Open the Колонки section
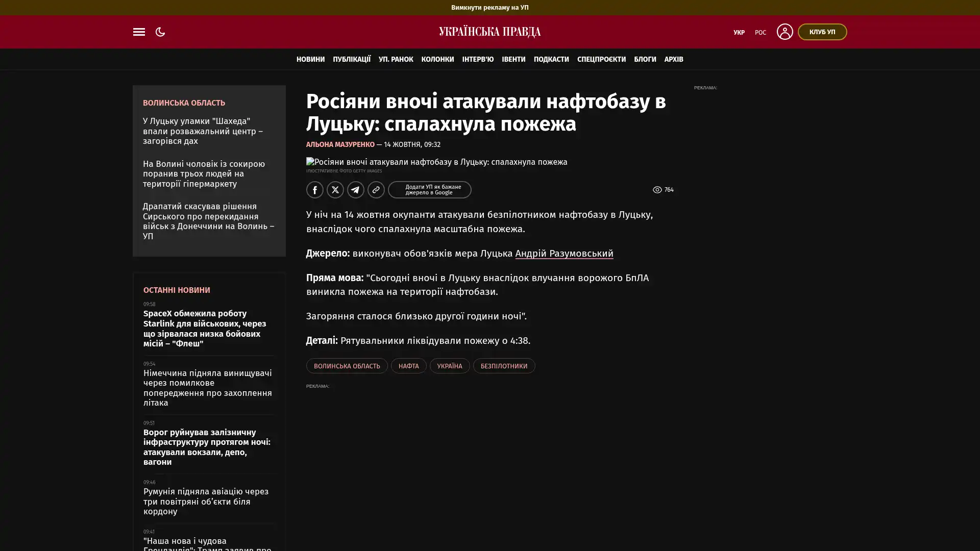Image resolution: width=980 pixels, height=551 pixels. (437, 59)
